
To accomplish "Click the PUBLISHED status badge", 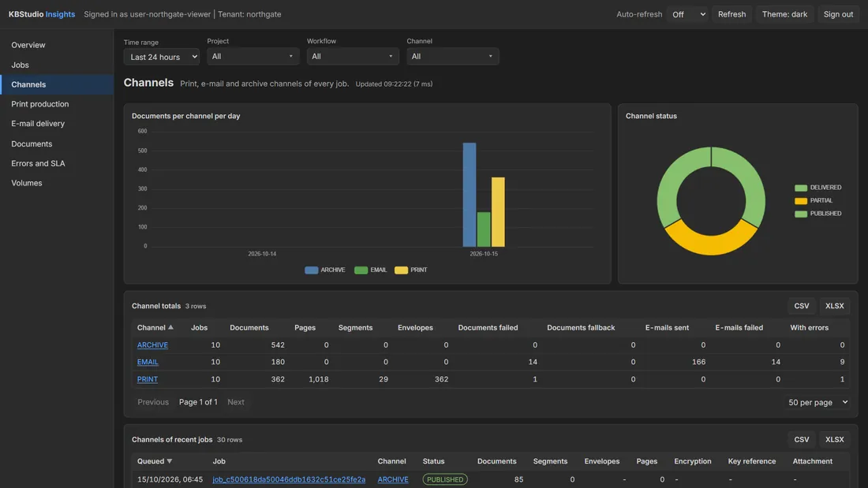I will 445,479.
